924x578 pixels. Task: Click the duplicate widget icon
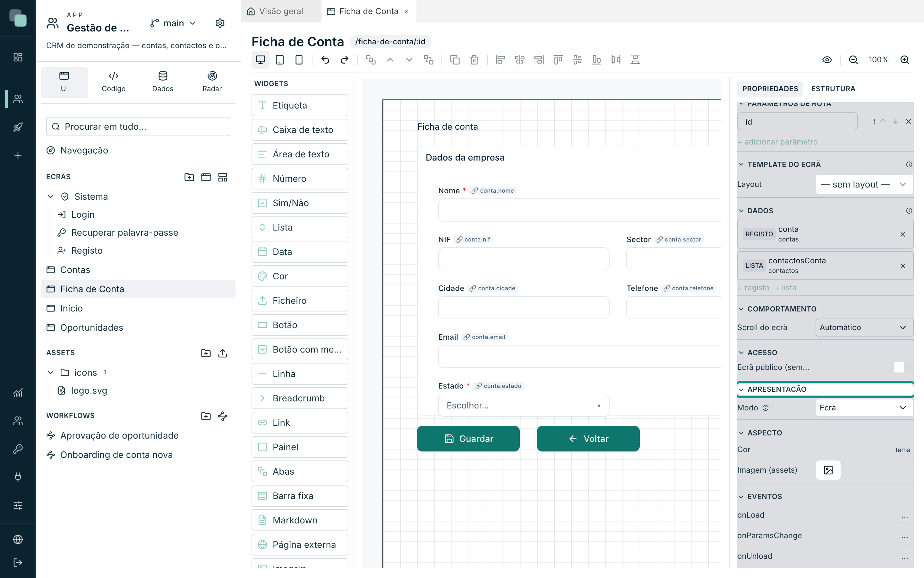[455, 60]
